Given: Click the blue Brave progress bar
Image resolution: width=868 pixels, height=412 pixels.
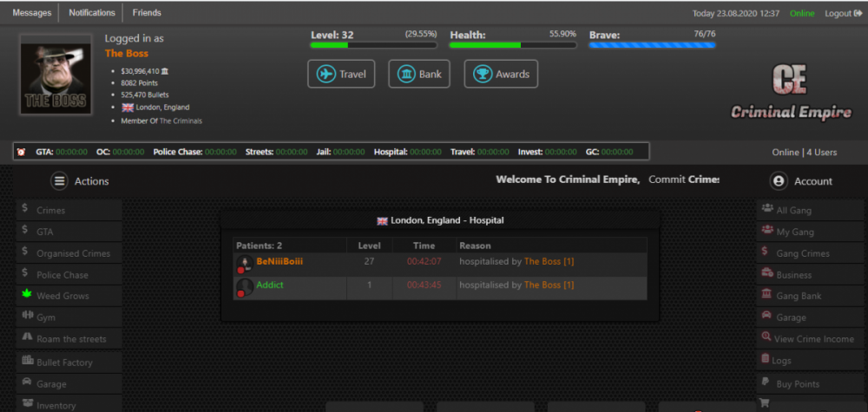Looking at the screenshot, I should click(x=652, y=45).
